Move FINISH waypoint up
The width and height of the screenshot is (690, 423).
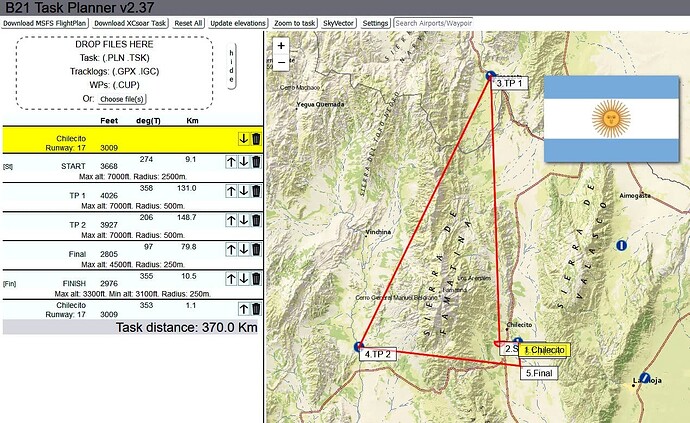tap(231, 279)
